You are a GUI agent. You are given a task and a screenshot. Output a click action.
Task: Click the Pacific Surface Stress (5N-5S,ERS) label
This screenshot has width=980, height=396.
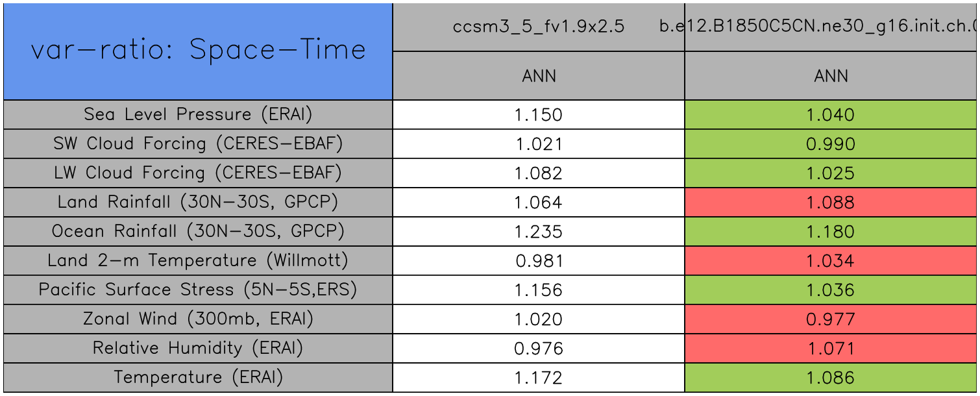(x=198, y=290)
